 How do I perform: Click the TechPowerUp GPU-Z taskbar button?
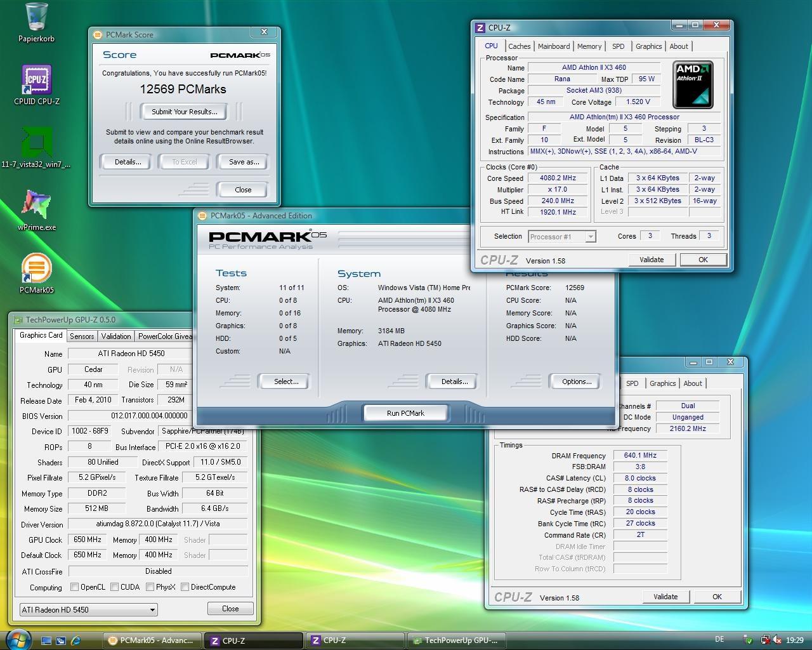(456, 640)
